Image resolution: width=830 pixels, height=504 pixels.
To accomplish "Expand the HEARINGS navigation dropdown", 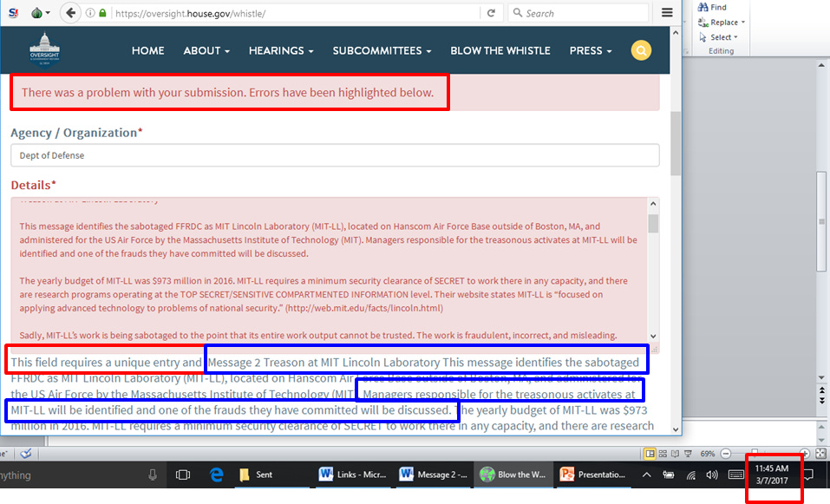I will [x=281, y=51].
